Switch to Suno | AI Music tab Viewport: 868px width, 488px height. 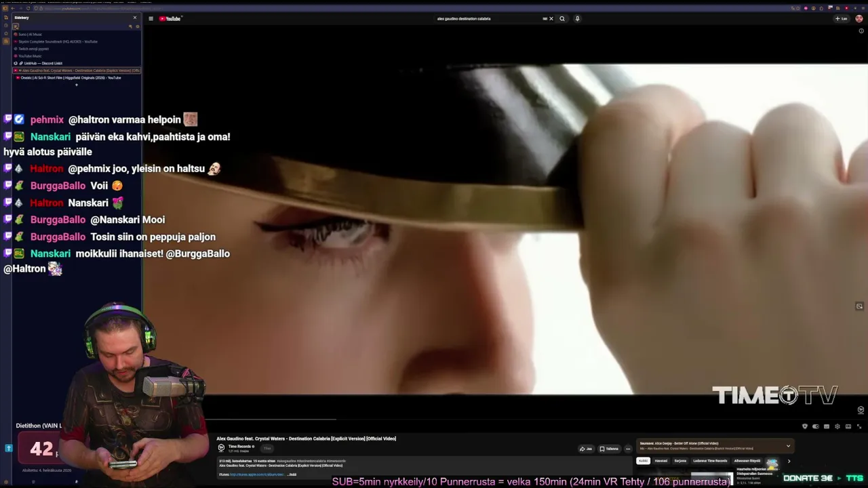tap(77, 35)
